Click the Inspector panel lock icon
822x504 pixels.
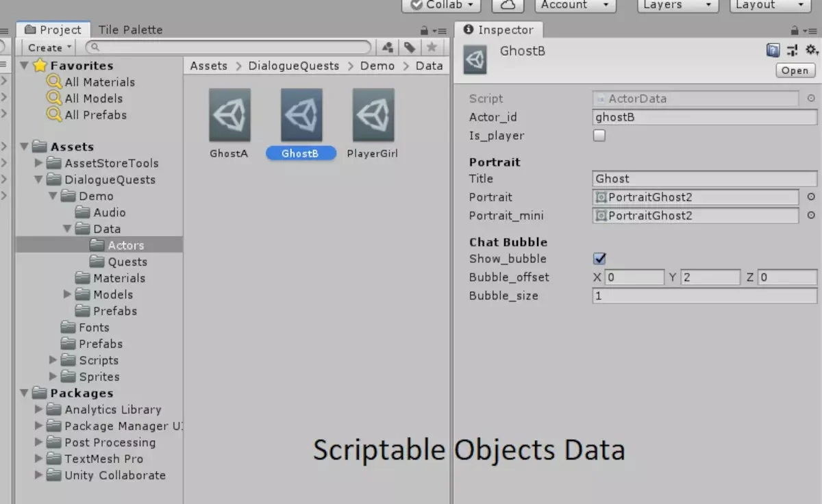pos(795,30)
